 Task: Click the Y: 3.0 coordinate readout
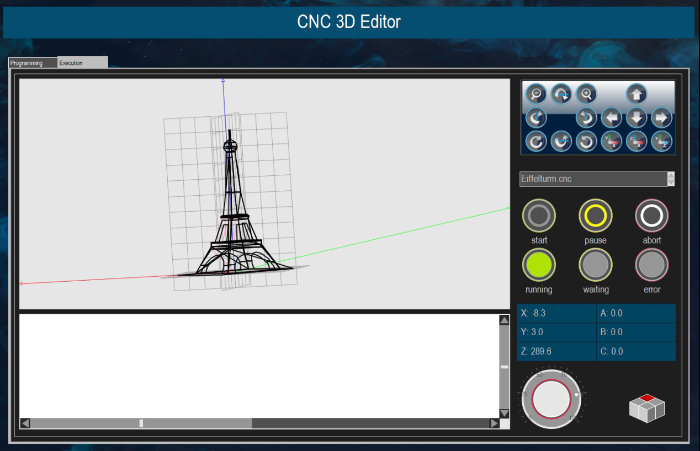[x=557, y=332]
